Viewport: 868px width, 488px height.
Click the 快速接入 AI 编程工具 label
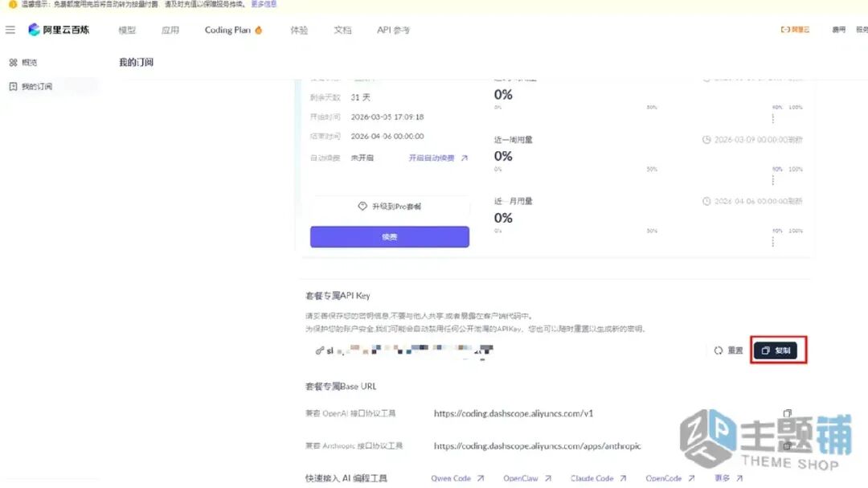(346, 478)
